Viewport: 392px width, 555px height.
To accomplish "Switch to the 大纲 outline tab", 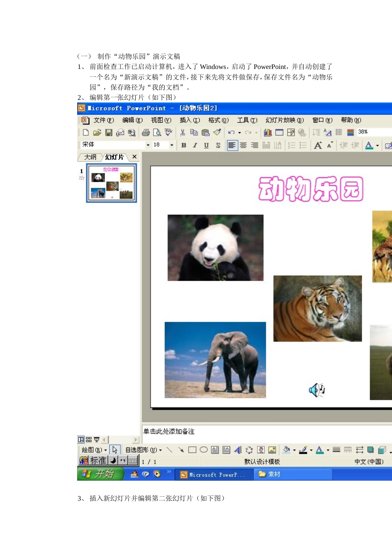I will coord(90,157).
